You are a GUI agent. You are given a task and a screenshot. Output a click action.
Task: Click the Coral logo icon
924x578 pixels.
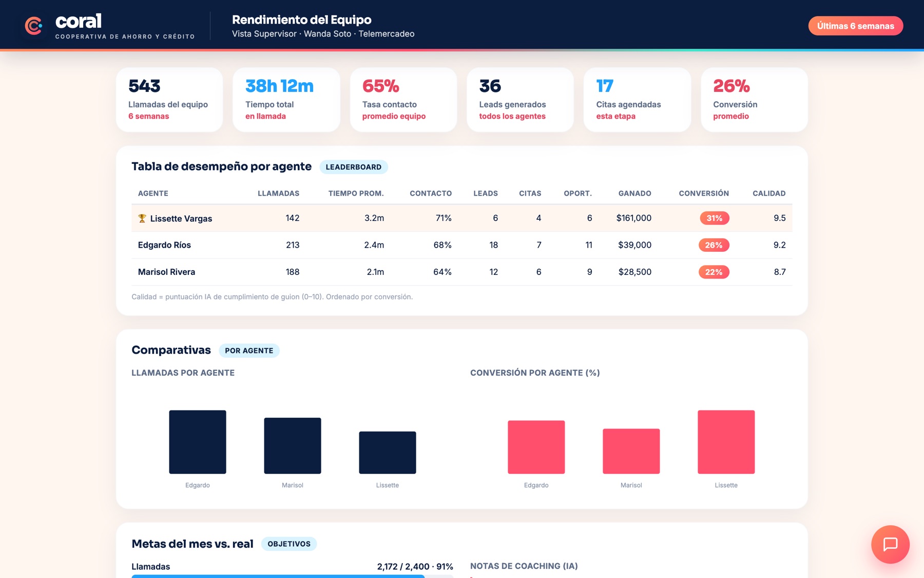click(x=34, y=26)
